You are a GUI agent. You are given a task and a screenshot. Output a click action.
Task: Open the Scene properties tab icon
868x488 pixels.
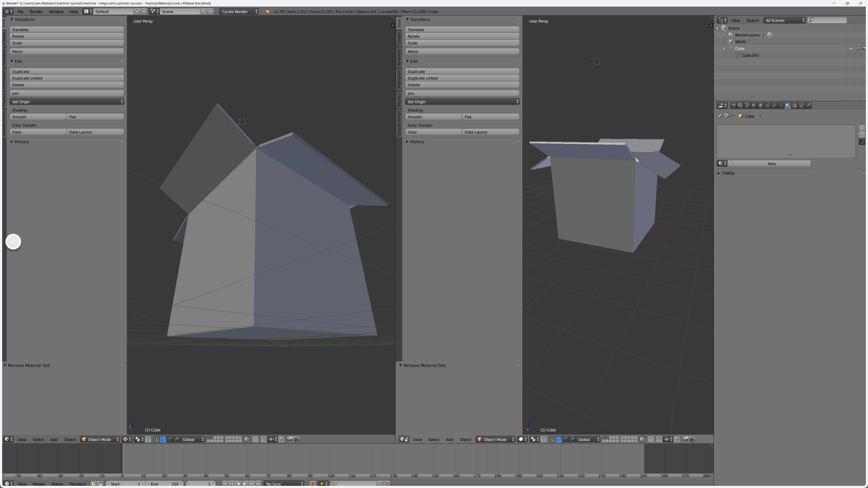point(747,106)
